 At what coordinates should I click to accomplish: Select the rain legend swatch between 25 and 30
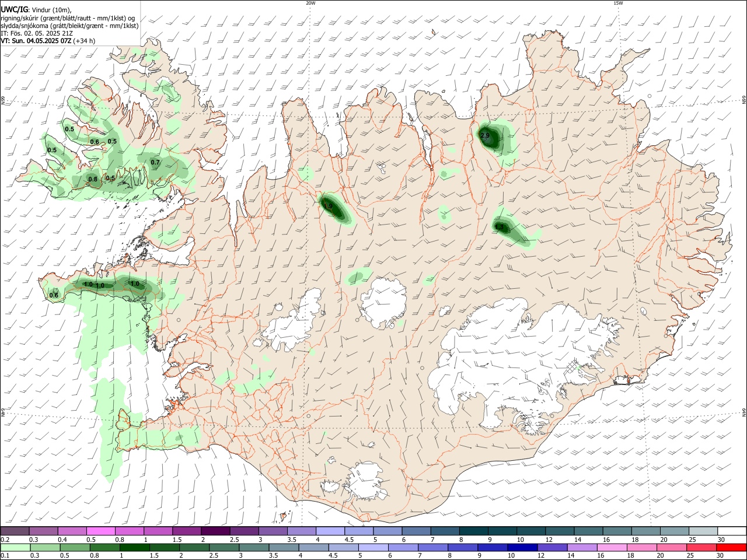701,547
